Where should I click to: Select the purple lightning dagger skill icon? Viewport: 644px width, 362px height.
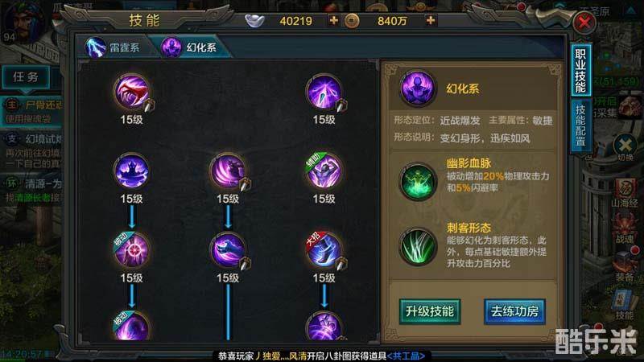point(324,92)
